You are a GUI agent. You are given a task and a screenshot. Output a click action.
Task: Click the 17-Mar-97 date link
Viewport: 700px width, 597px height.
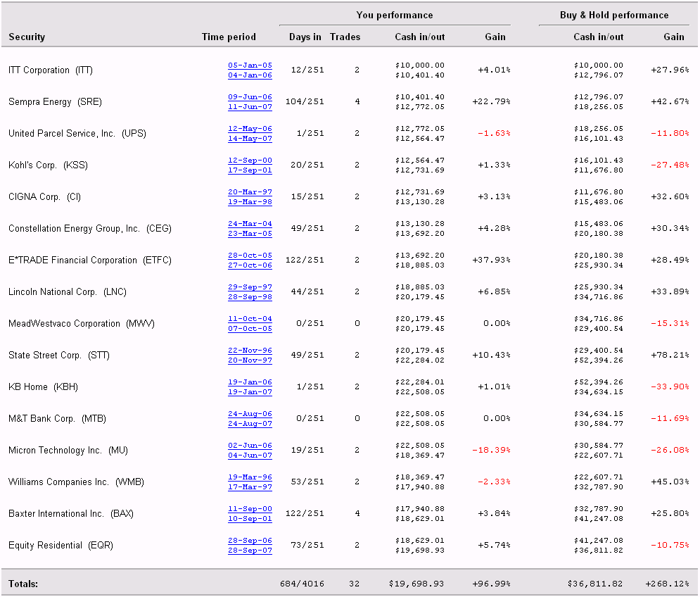point(250,487)
